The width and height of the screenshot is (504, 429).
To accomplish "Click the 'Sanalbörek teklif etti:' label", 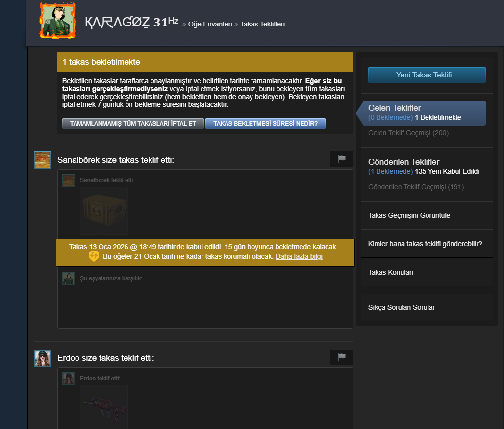I will coord(107,180).
